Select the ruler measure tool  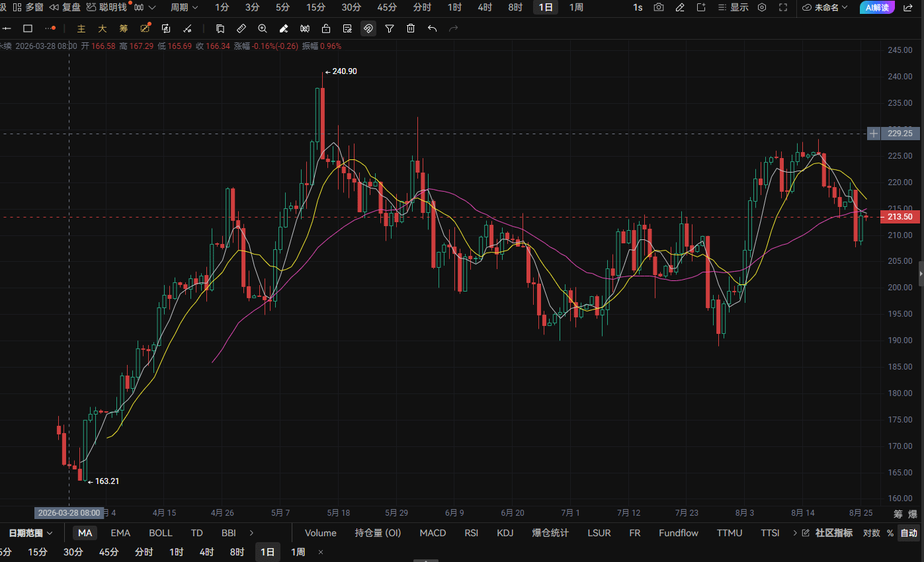click(x=241, y=28)
